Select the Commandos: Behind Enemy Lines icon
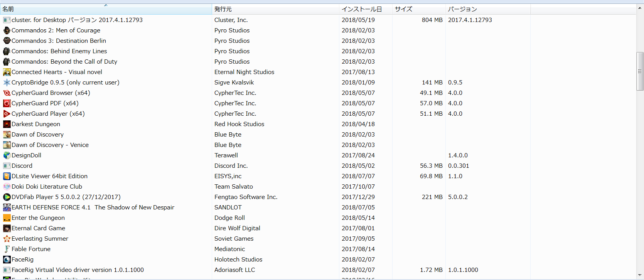 [x=7, y=51]
